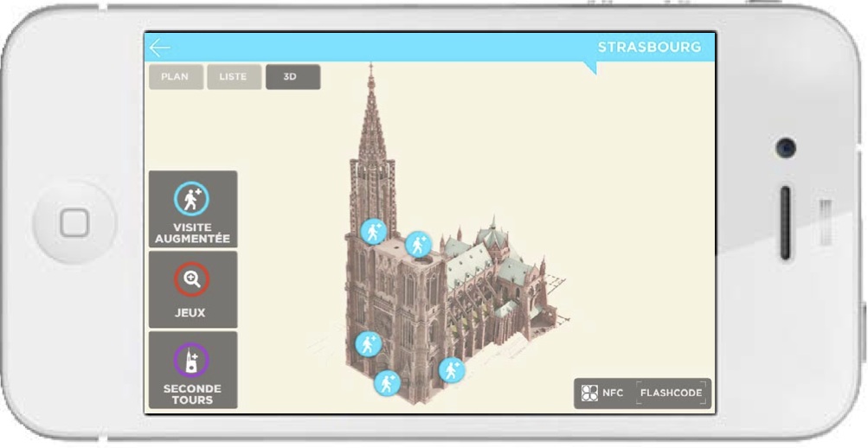
Task: Tap the walker marker at the front portal bottom
Action: click(387, 383)
